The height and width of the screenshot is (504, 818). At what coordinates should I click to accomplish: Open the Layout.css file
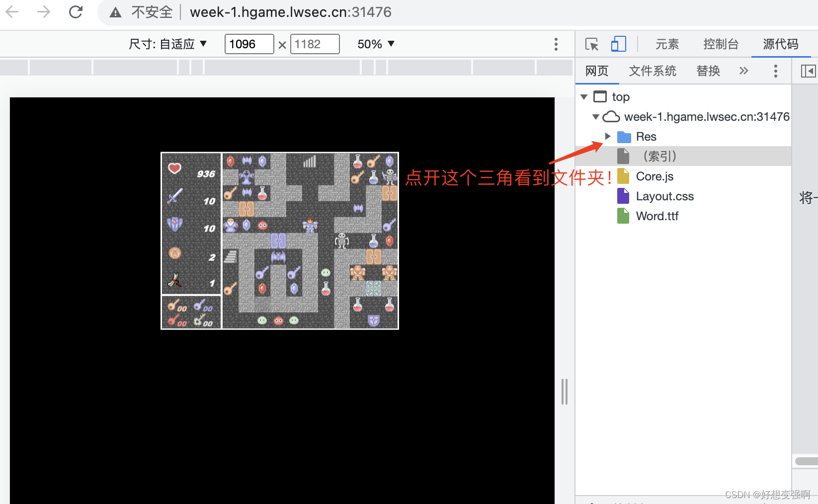664,196
